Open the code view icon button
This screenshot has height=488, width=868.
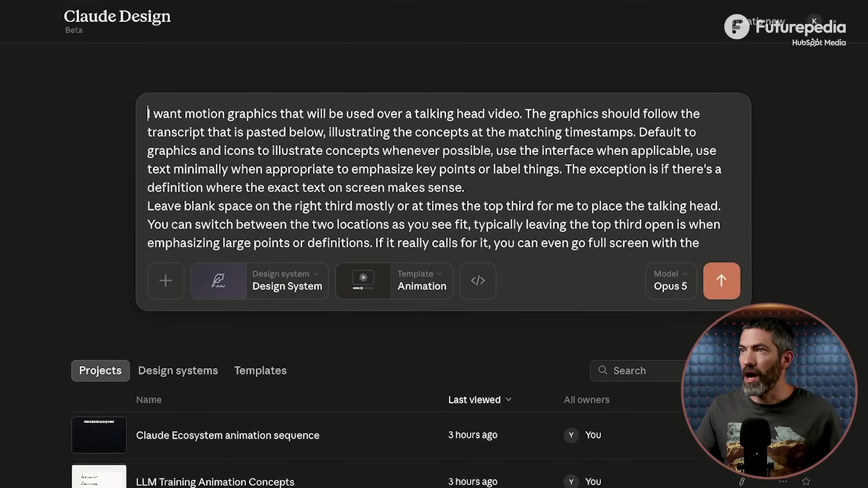click(x=478, y=281)
